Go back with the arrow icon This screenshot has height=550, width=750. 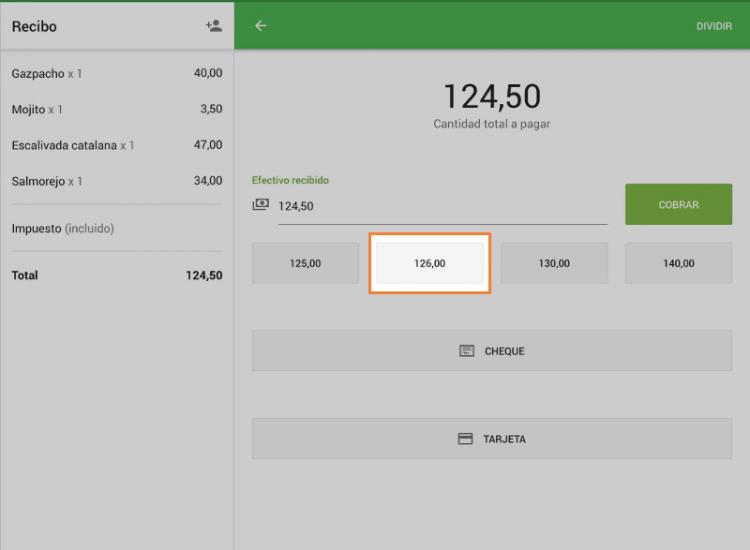[x=261, y=26]
